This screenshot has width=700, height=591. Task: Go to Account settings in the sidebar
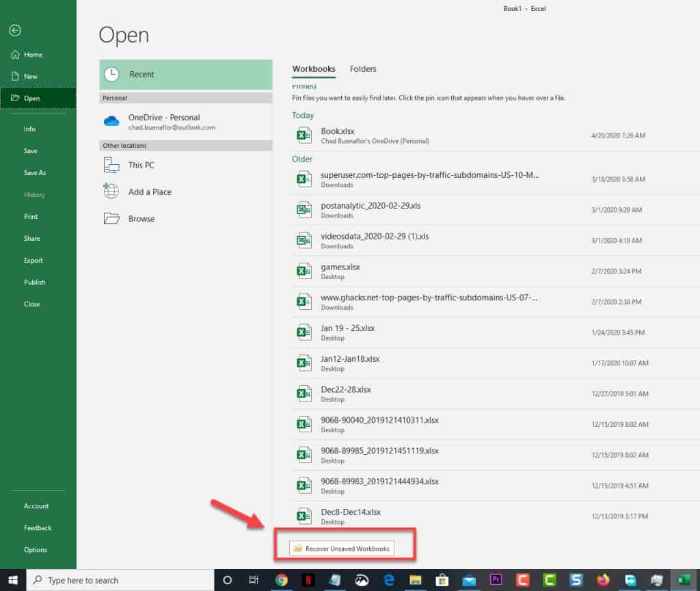click(x=36, y=506)
